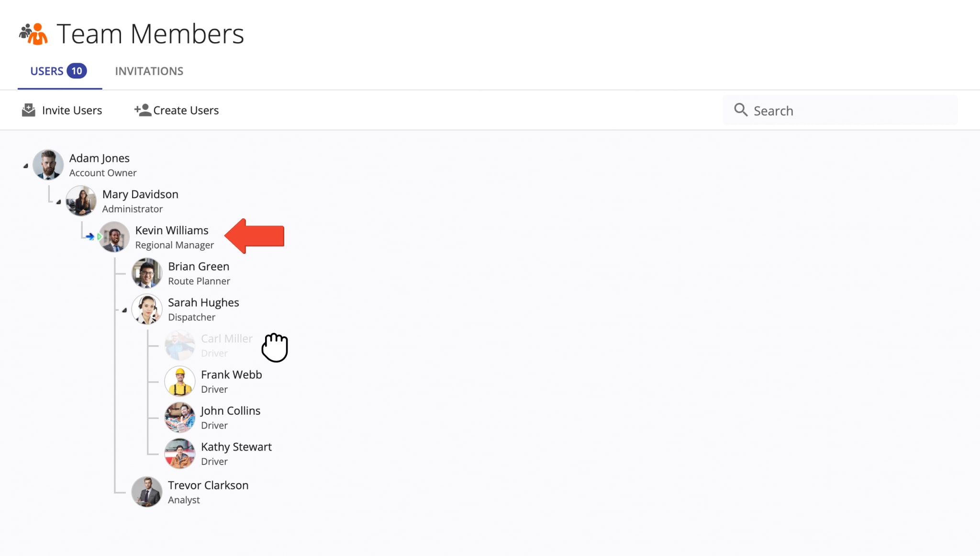Select the Kevin Williams name
The image size is (980, 556).
pyautogui.click(x=172, y=230)
